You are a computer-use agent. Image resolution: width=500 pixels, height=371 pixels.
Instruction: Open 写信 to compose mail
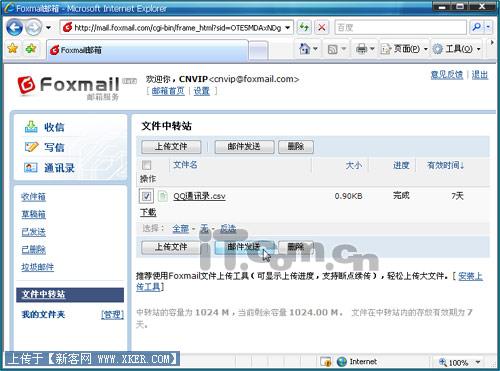[x=54, y=147]
